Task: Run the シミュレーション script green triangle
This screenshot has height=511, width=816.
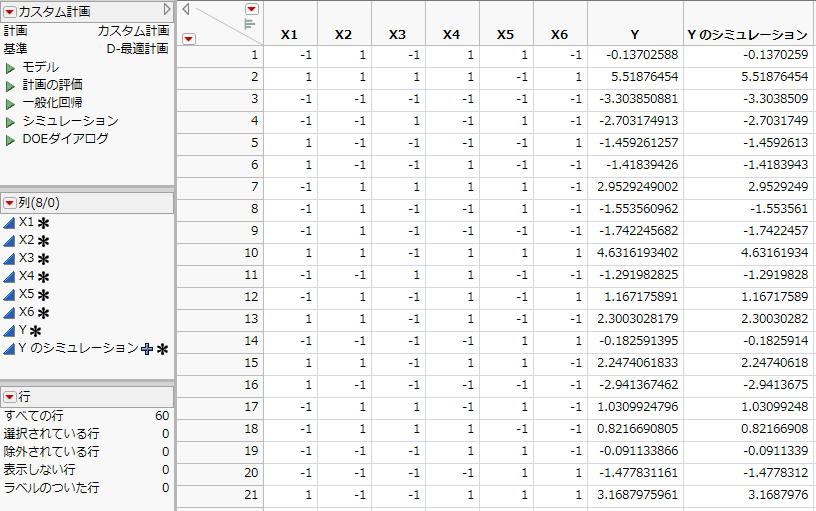Action: [10, 122]
